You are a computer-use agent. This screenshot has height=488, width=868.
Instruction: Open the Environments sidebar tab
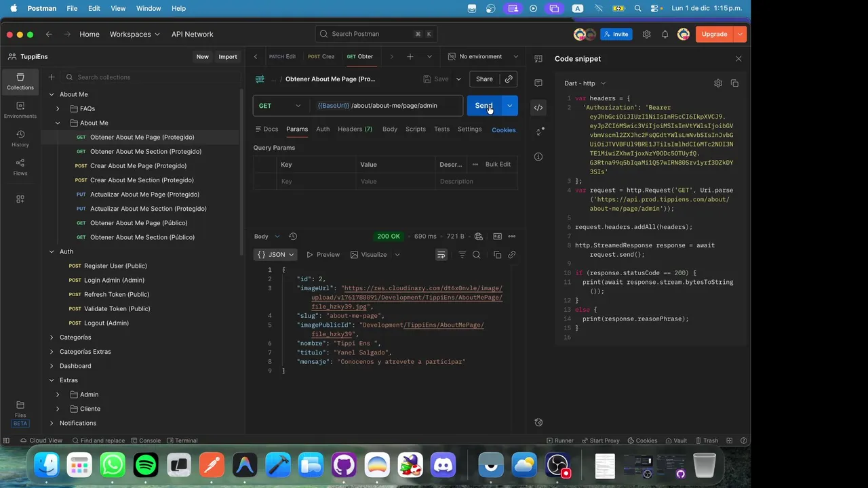20,110
